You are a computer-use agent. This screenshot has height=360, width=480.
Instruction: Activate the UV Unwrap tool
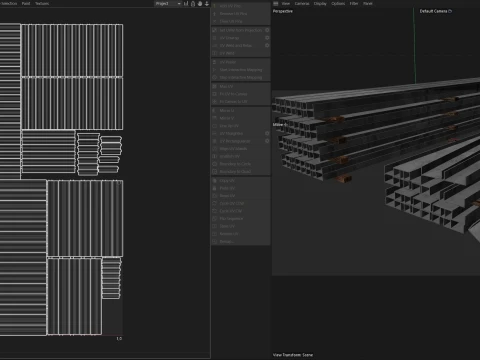237,38
